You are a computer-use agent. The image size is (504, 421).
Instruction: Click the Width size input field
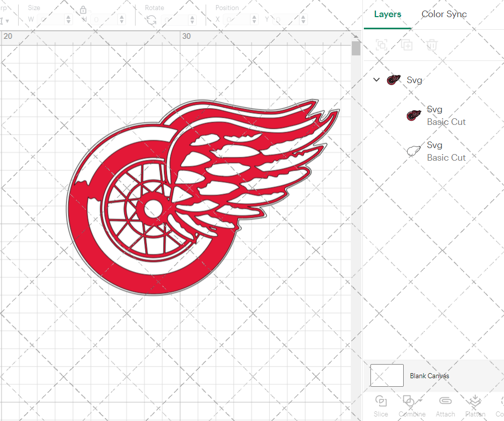point(51,20)
